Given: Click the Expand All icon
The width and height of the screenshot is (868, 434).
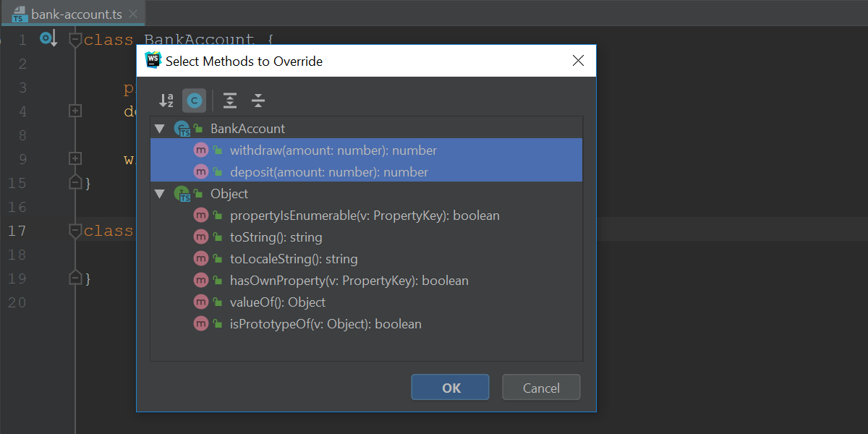Looking at the screenshot, I should click(230, 101).
